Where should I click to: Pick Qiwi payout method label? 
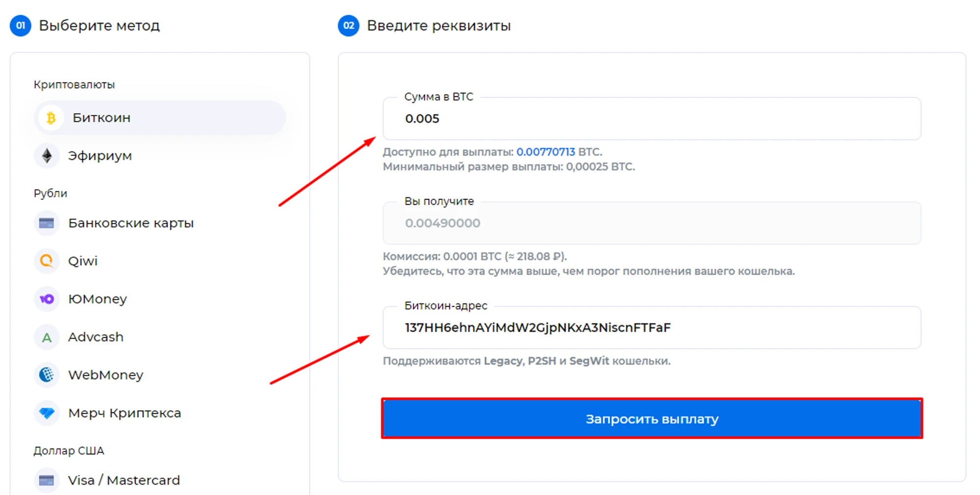pyautogui.click(x=83, y=261)
